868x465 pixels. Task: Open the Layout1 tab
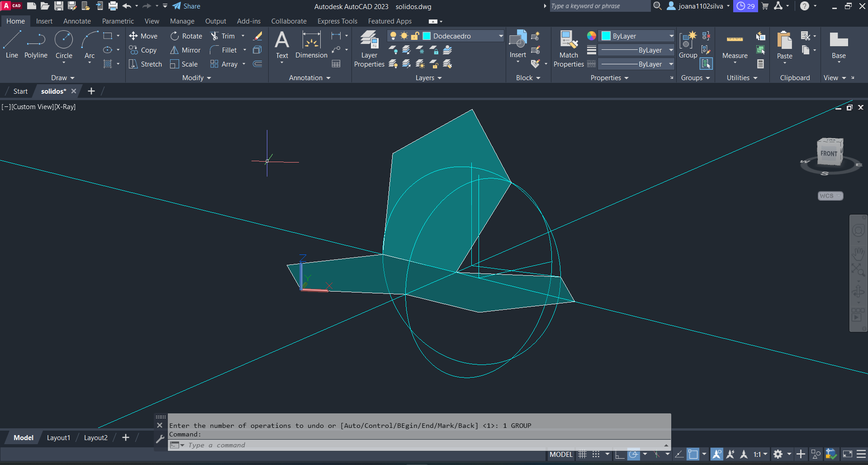point(58,438)
